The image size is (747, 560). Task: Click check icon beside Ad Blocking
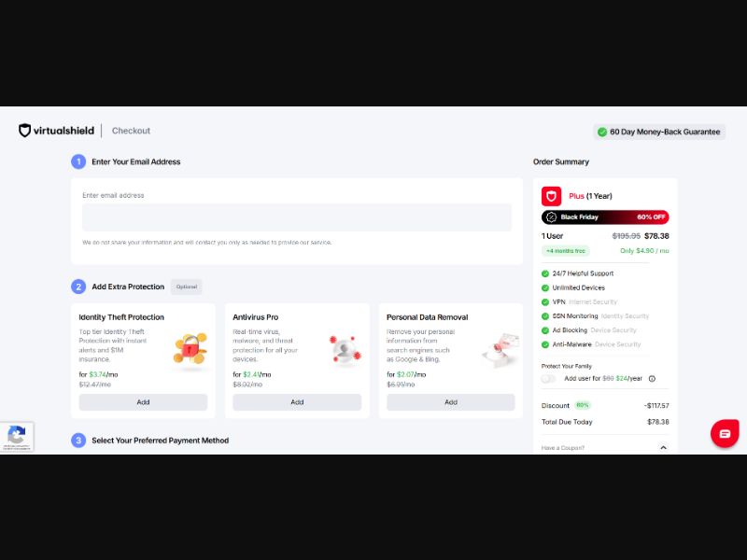(545, 330)
